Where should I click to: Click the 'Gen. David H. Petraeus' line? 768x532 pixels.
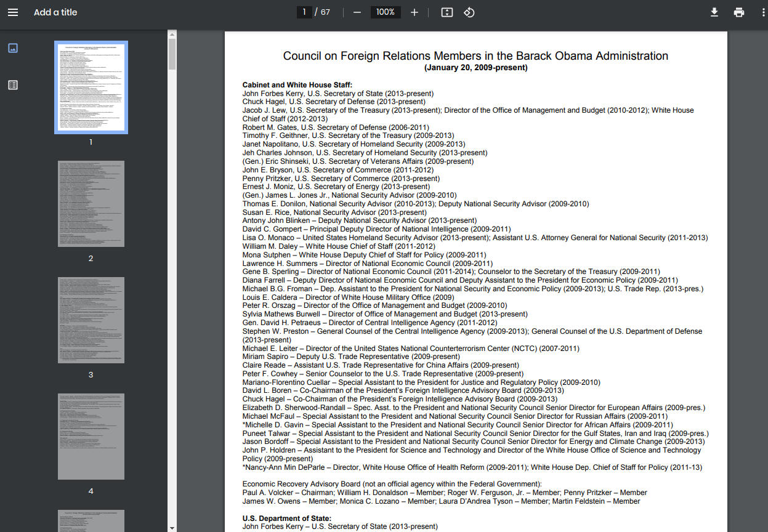point(370,323)
